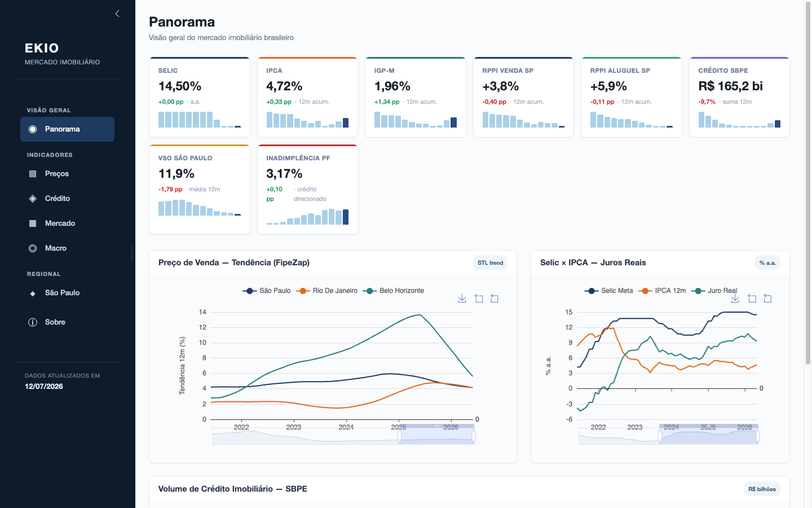
Task: Click the 'Selic × IPCA — Juros Reais' title
Action: tap(593, 262)
